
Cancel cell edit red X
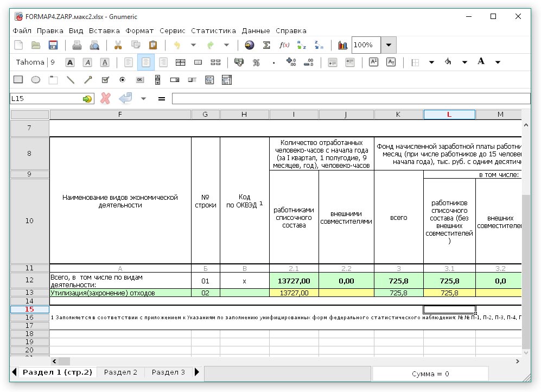point(106,99)
